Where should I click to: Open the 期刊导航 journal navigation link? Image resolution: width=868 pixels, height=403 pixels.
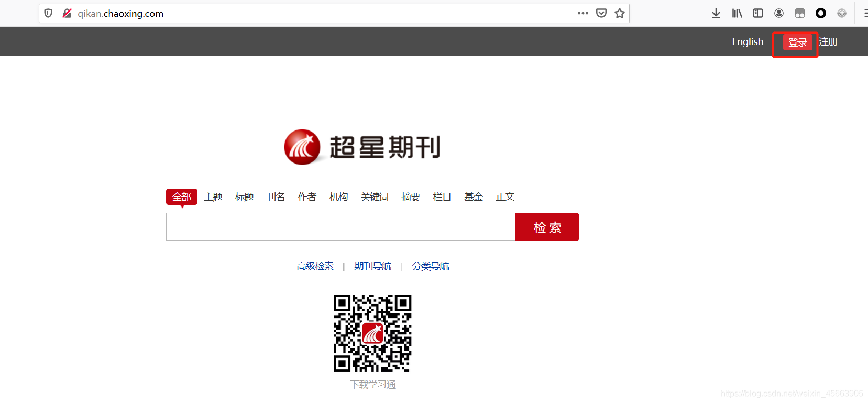coord(373,266)
